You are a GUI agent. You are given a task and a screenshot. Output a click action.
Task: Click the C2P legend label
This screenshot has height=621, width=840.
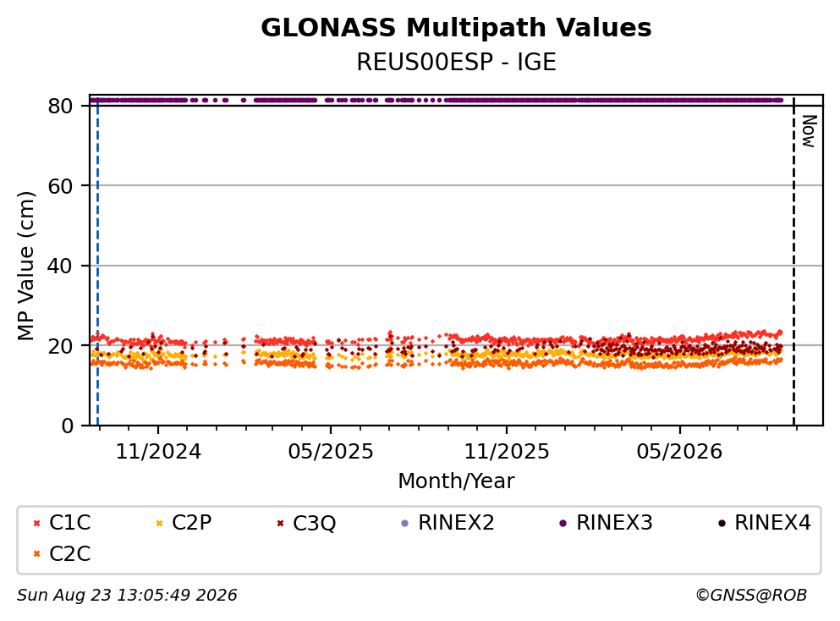point(192,523)
